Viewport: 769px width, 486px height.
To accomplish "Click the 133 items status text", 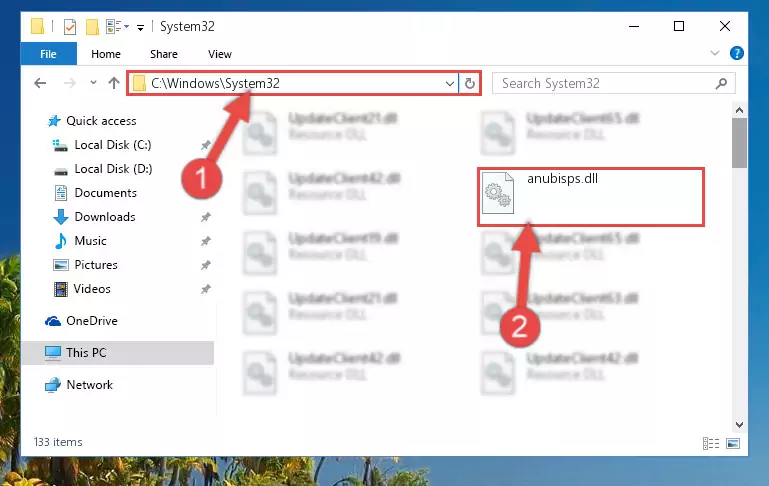I will (x=58, y=442).
